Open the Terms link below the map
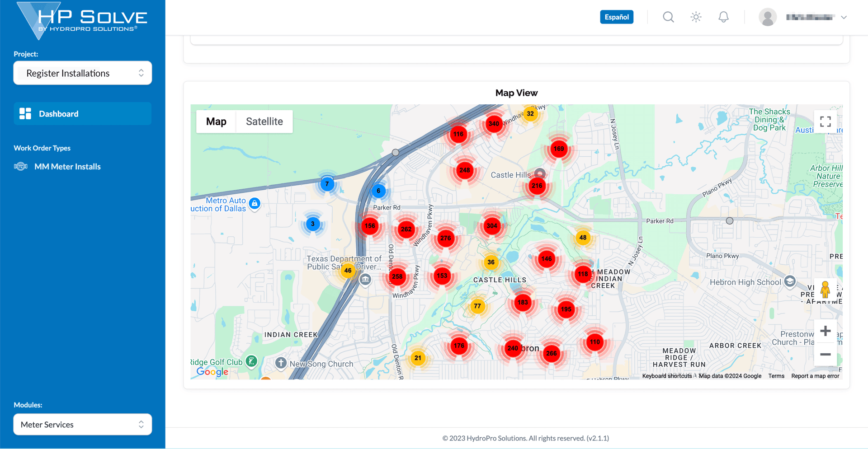This screenshot has width=868, height=449. pos(776,376)
